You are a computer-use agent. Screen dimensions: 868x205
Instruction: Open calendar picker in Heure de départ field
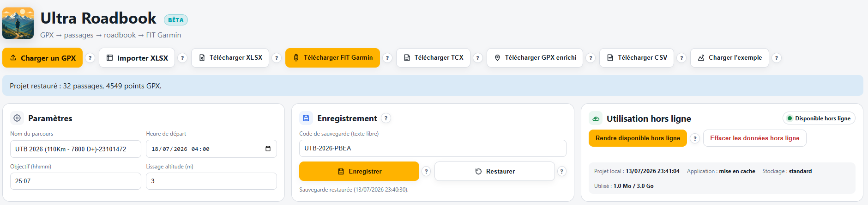tap(268, 149)
